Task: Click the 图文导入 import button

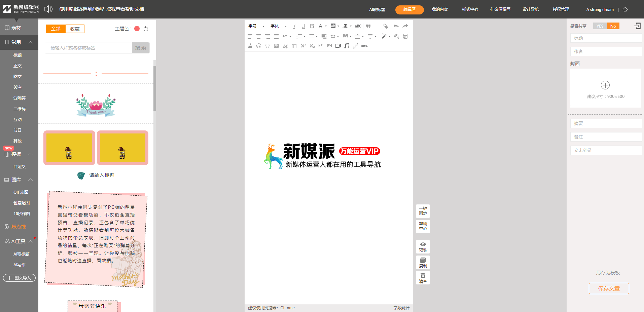Action: (19, 278)
